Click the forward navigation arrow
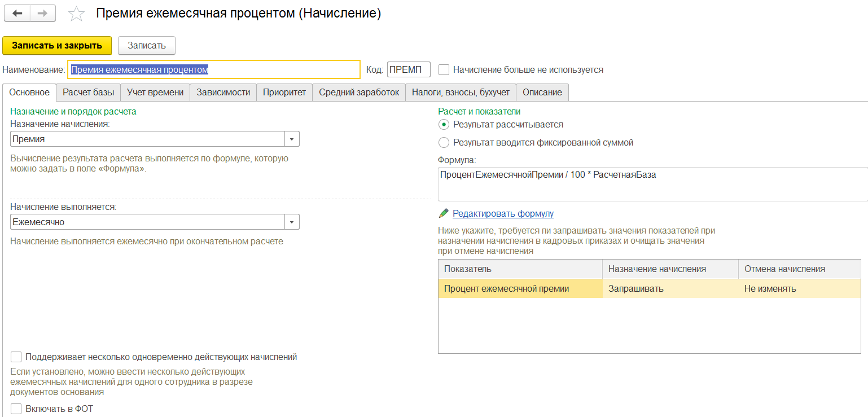This screenshot has height=417, width=868. 43,14
